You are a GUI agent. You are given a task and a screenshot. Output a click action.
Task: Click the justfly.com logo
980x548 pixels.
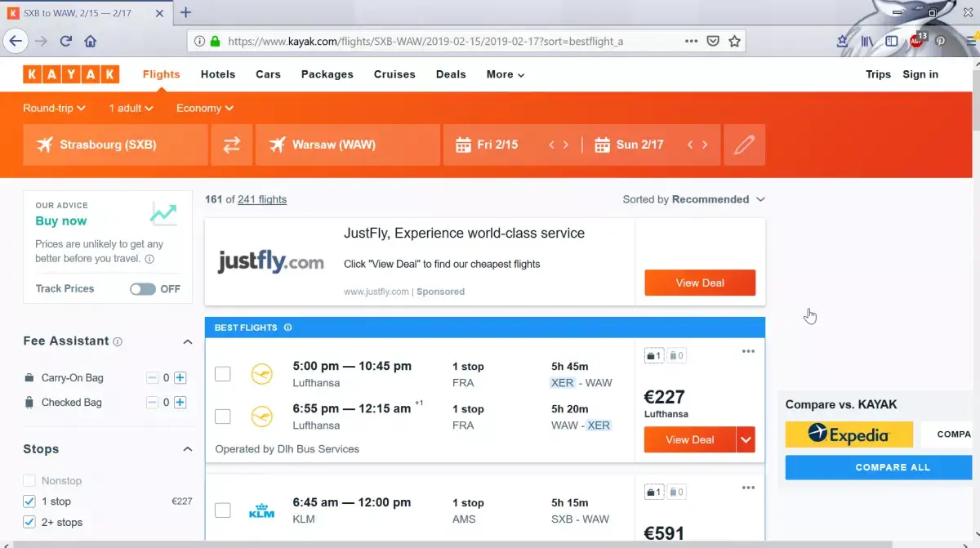[x=270, y=262]
